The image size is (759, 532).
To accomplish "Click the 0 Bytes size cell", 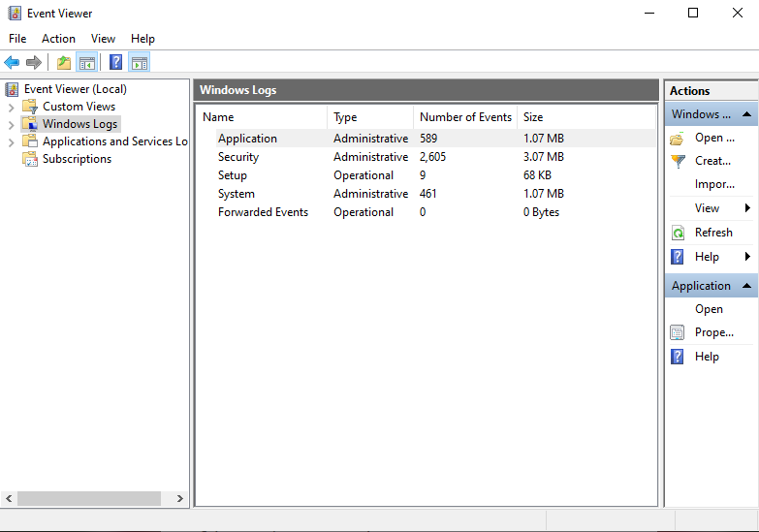I will (x=541, y=212).
